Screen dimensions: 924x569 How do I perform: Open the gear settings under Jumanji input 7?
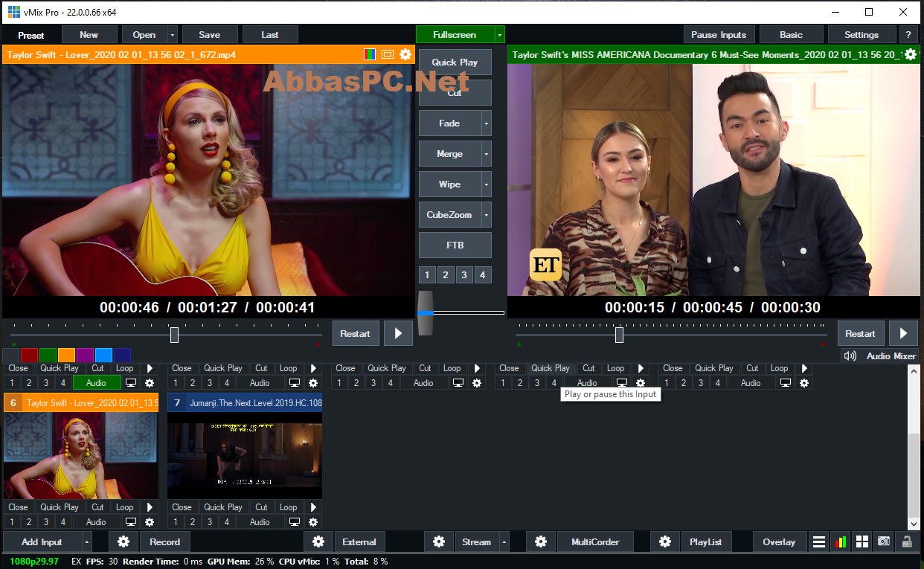pos(313,522)
